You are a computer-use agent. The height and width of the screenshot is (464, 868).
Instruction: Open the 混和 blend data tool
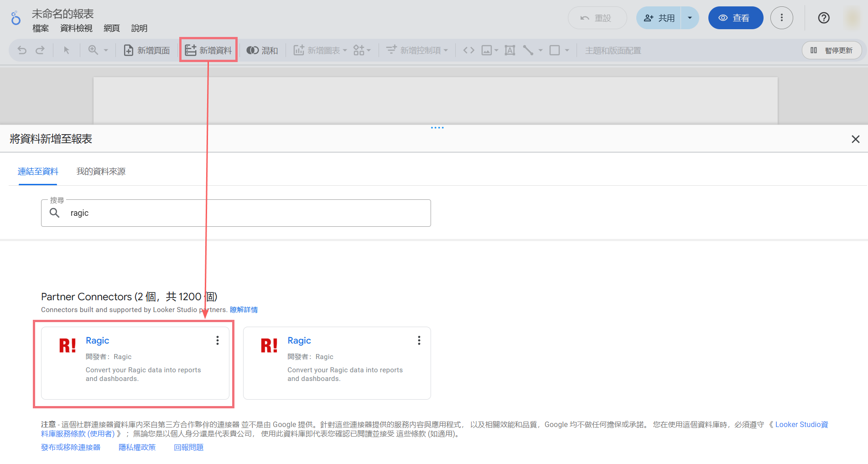pos(262,50)
